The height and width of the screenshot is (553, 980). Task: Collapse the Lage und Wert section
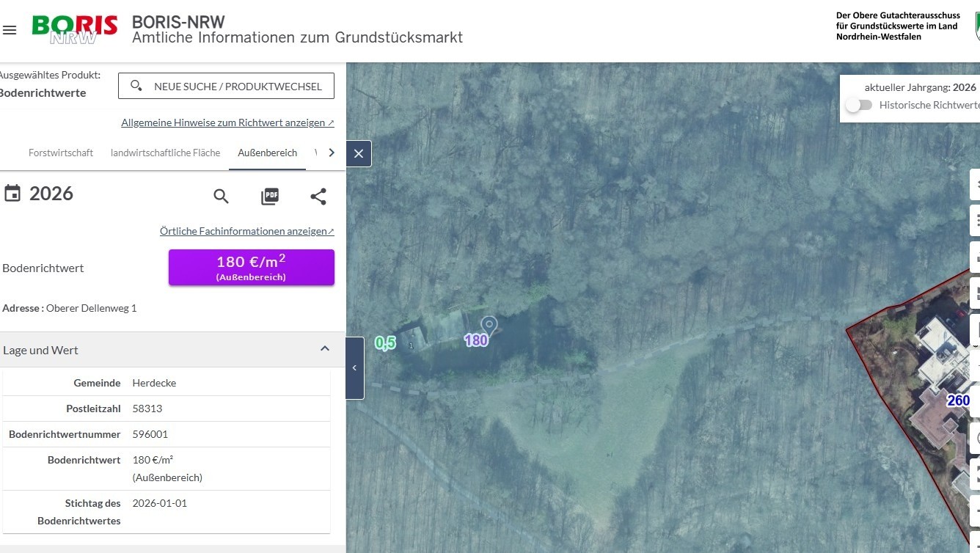coord(325,349)
